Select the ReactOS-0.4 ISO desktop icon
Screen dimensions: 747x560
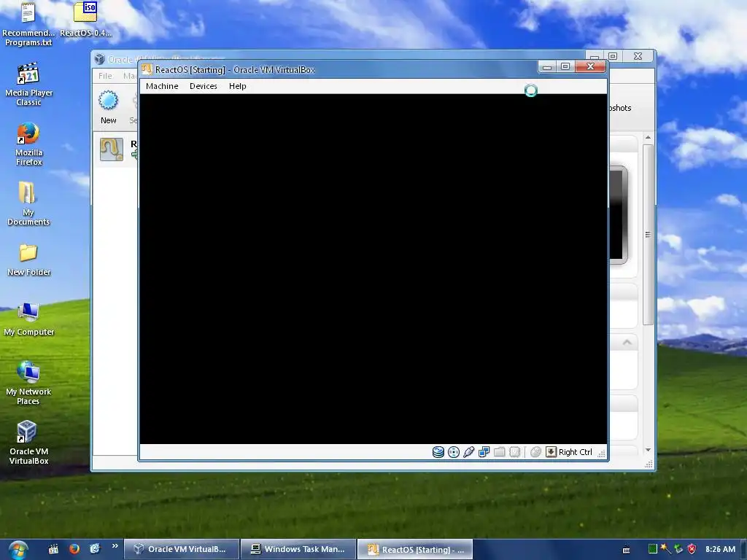[86, 20]
